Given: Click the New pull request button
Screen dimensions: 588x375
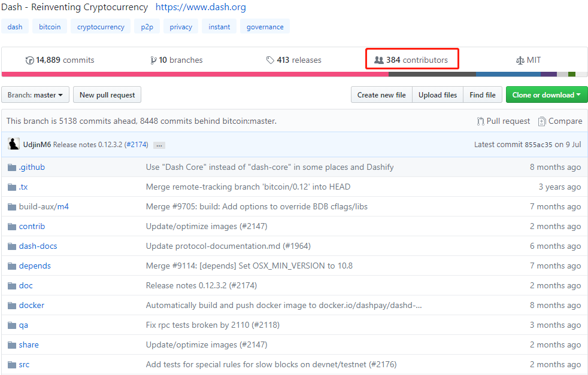Looking at the screenshot, I should tap(107, 94).
